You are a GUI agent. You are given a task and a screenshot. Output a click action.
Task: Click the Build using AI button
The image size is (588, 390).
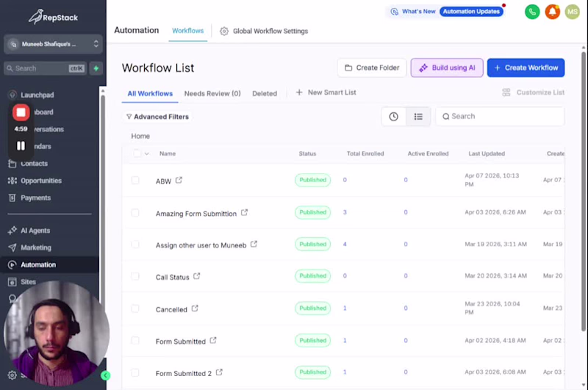(x=447, y=68)
